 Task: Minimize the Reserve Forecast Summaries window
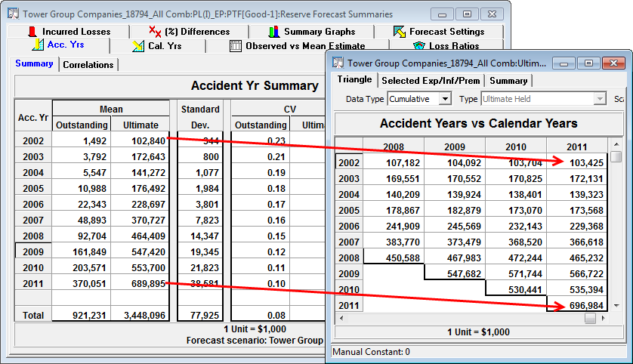tap(446, 14)
